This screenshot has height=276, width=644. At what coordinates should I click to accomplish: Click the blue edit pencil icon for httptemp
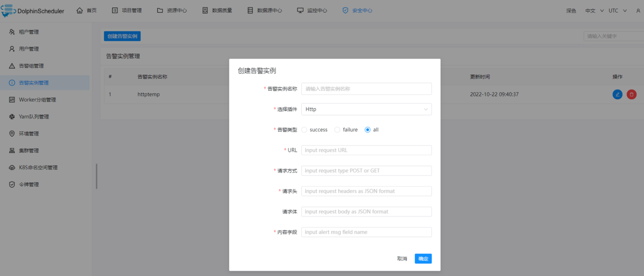coord(617,94)
